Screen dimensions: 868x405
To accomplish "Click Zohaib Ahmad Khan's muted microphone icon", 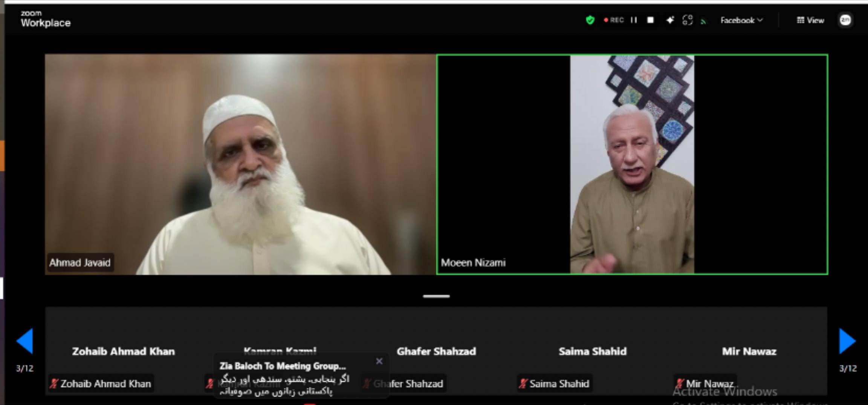I will click(x=54, y=384).
